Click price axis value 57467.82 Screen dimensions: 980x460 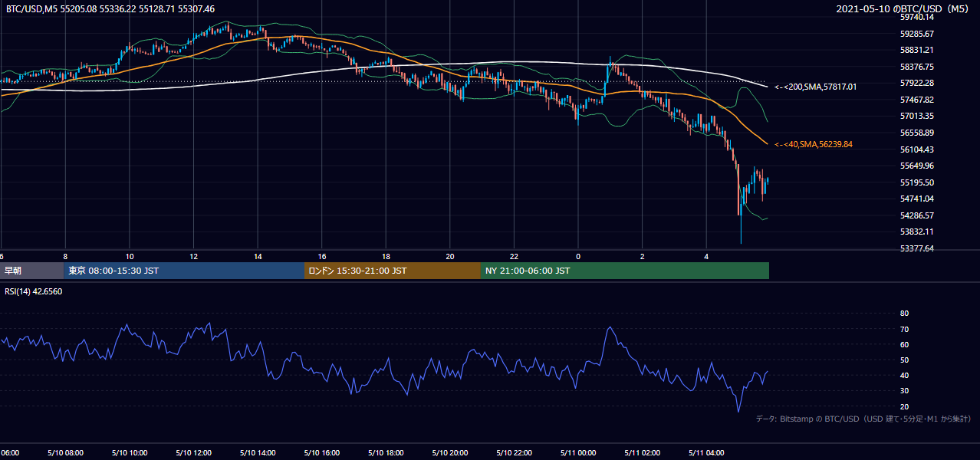point(916,100)
